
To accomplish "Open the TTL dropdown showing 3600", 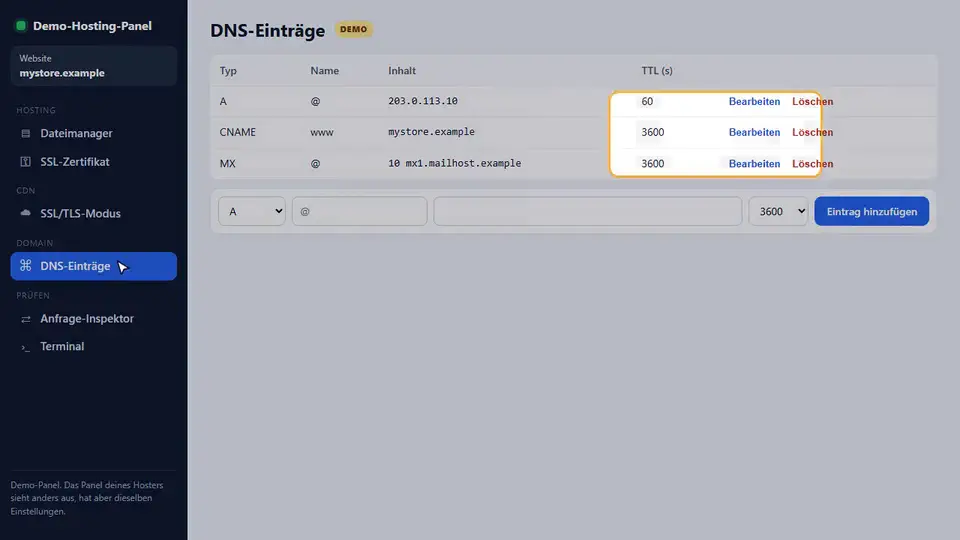I will 778,211.
